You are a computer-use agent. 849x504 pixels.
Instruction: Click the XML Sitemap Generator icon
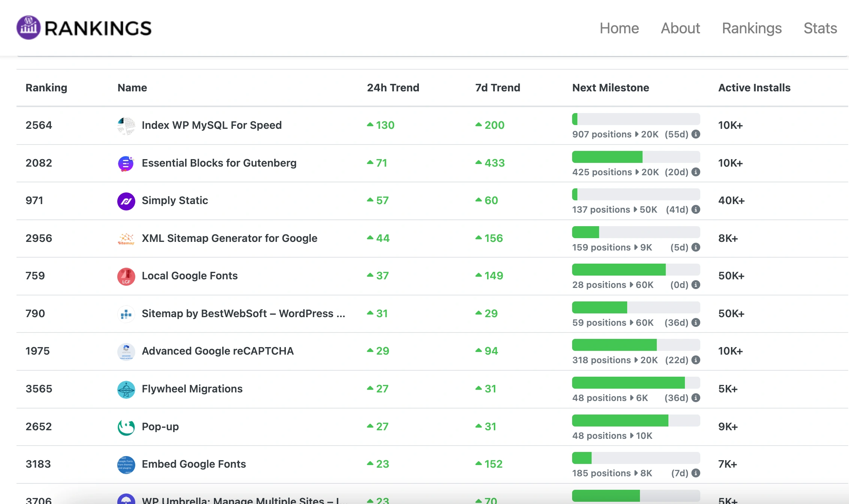point(126,239)
